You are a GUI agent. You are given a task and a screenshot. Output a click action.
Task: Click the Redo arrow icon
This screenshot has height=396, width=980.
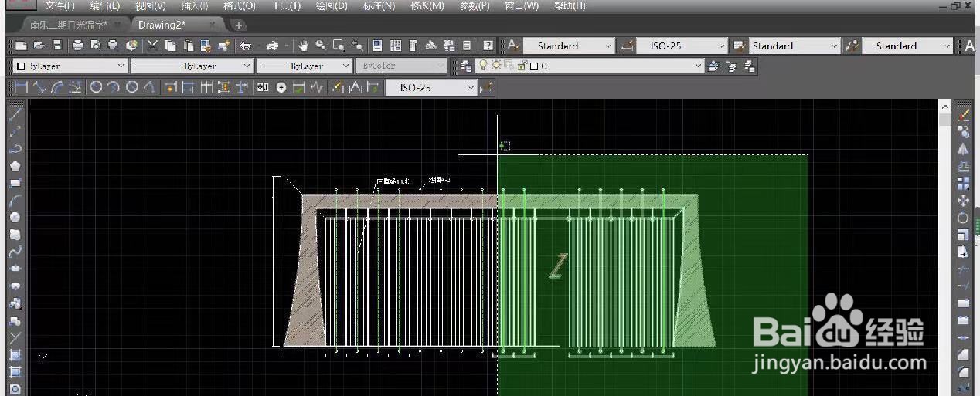click(x=272, y=46)
